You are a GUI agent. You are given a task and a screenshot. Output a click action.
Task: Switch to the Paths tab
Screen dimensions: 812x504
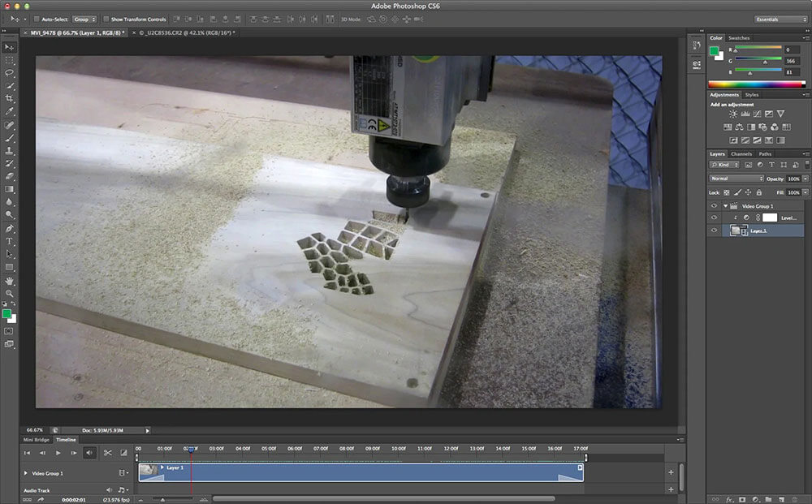765,153
